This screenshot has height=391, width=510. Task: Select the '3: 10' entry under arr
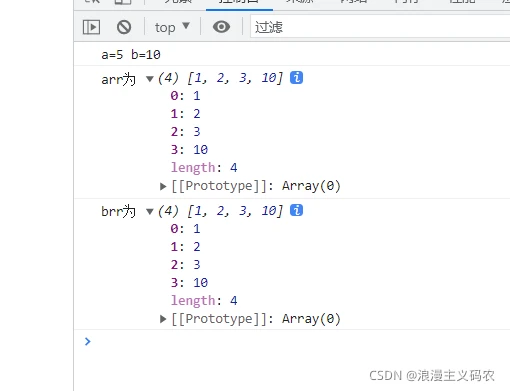pyautogui.click(x=189, y=150)
